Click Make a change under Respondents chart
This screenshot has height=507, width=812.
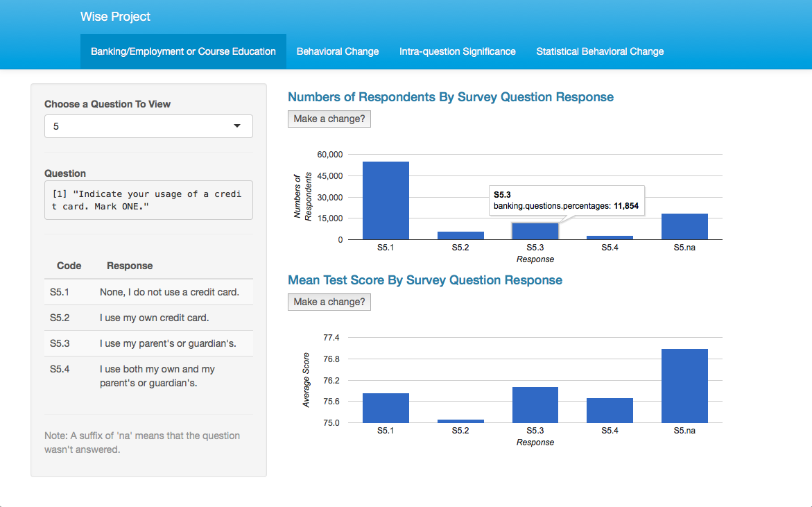coord(329,119)
